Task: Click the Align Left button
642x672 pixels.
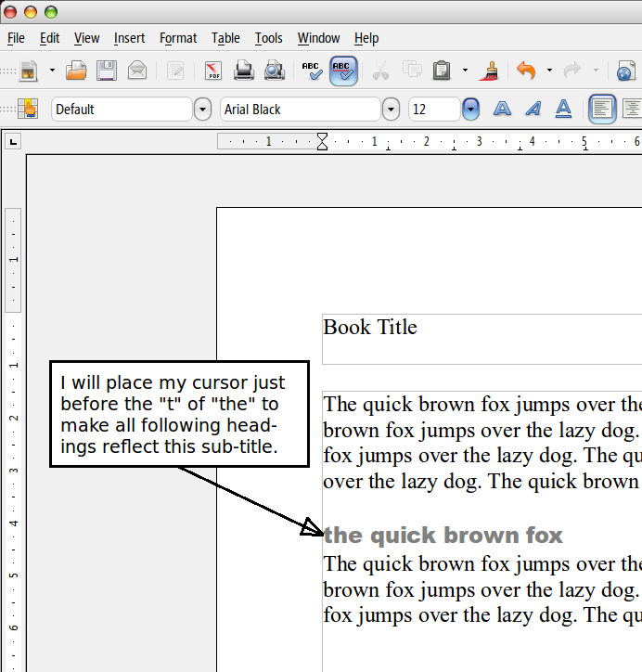Action: click(x=602, y=110)
